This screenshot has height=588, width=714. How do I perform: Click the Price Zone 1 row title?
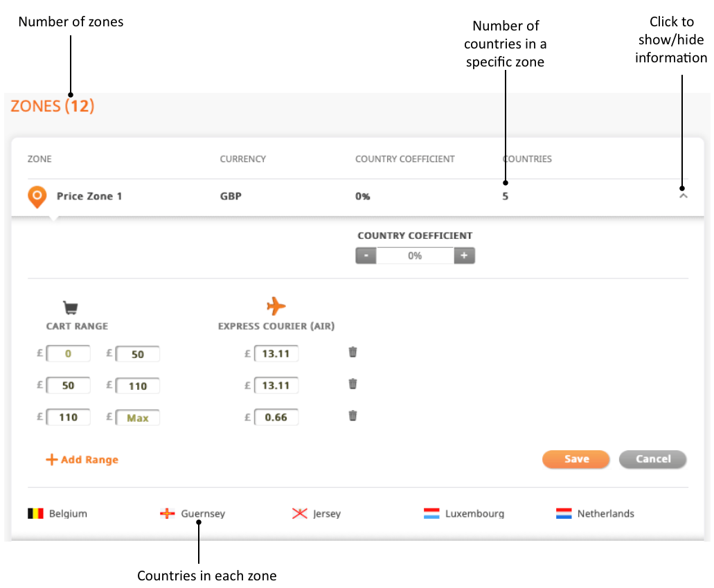tap(89, 196)
